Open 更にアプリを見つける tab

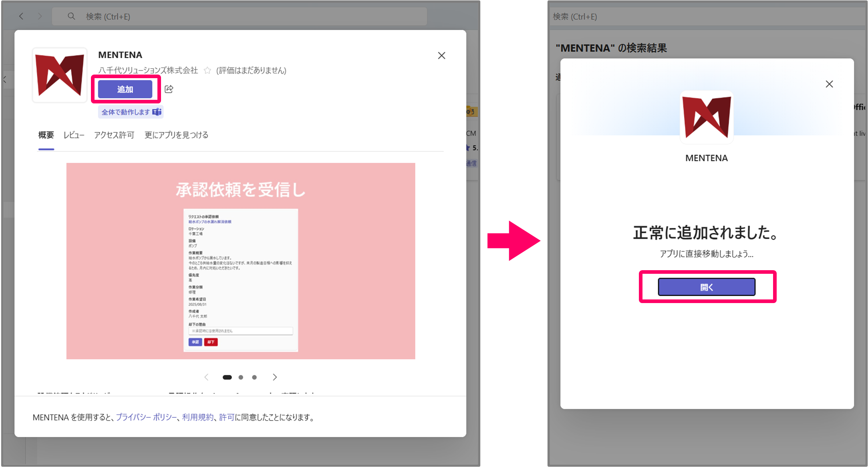(x=176, y=135)
